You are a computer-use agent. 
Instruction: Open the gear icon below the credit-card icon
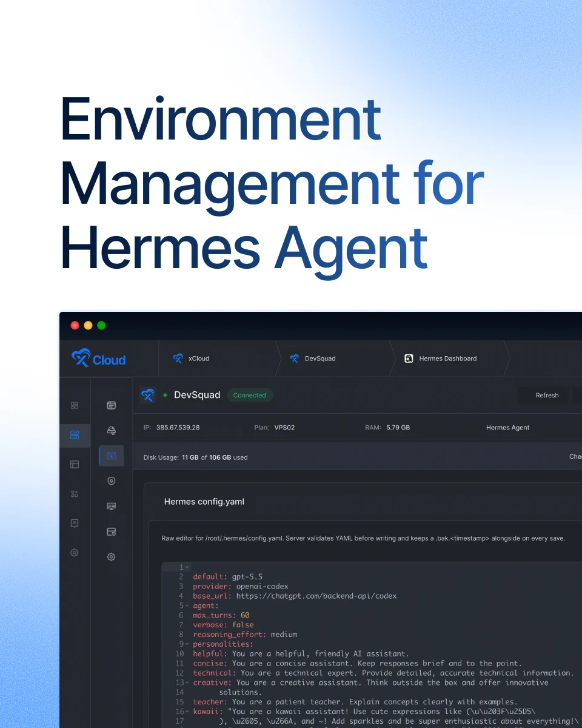pos(111,556)
